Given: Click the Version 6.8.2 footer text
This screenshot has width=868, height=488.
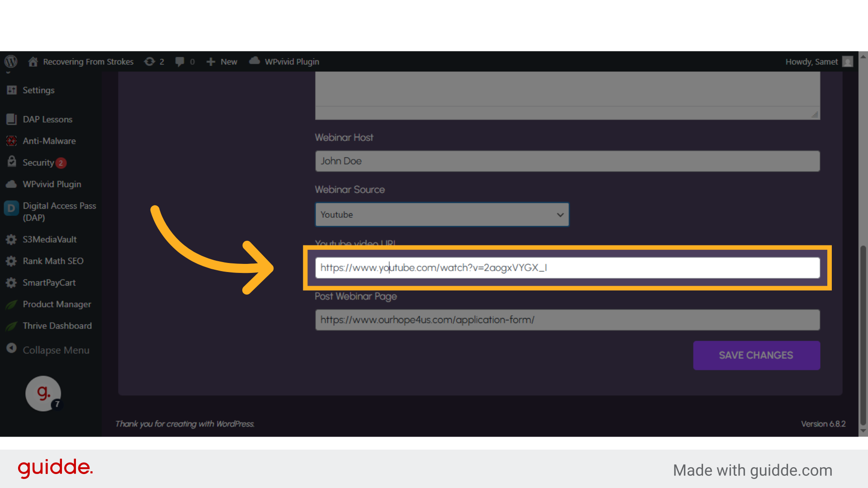Looking at the screenshot, I should 823,424.
